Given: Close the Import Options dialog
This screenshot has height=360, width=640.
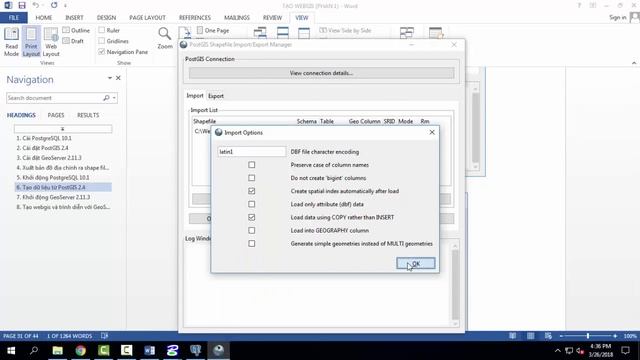Looking at the screenshot, I should click(x=432, y=132).
